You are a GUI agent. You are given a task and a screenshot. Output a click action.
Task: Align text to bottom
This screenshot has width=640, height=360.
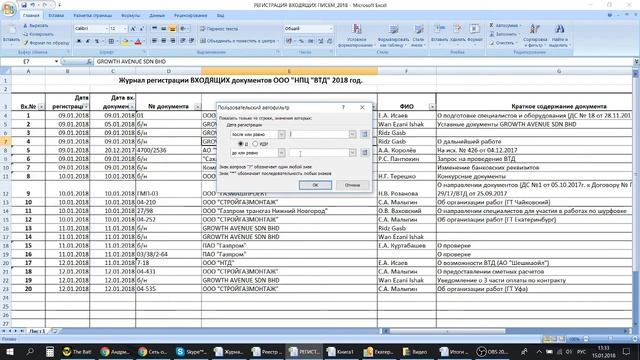172,29
